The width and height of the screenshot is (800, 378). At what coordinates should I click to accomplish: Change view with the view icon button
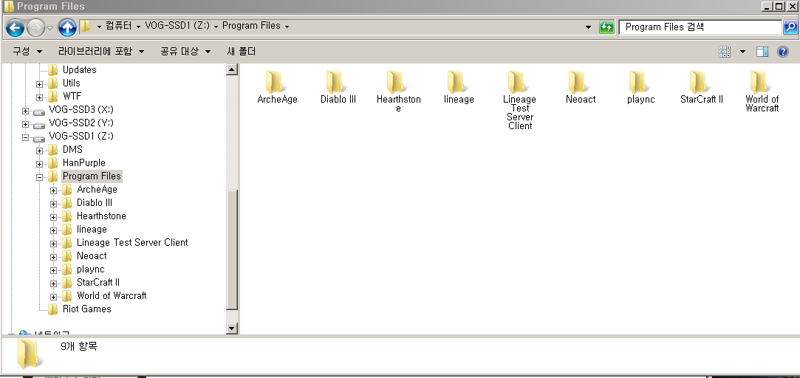click(724, 52)
